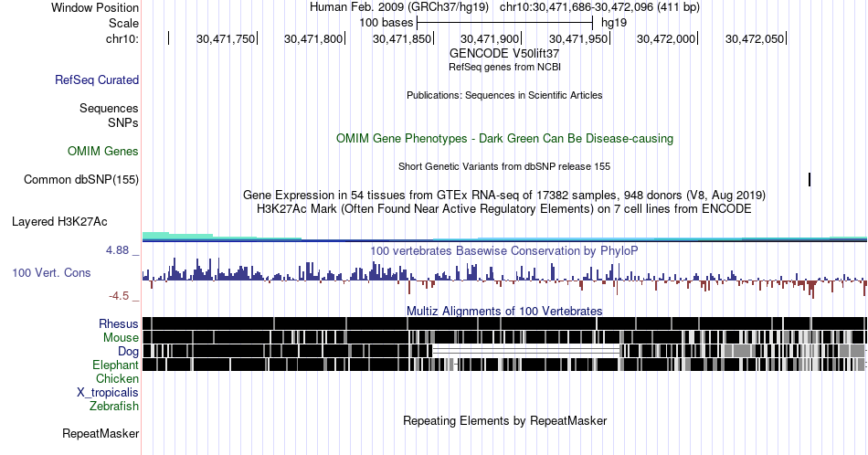Click the Rhesus alignment bar

(504, 323)
